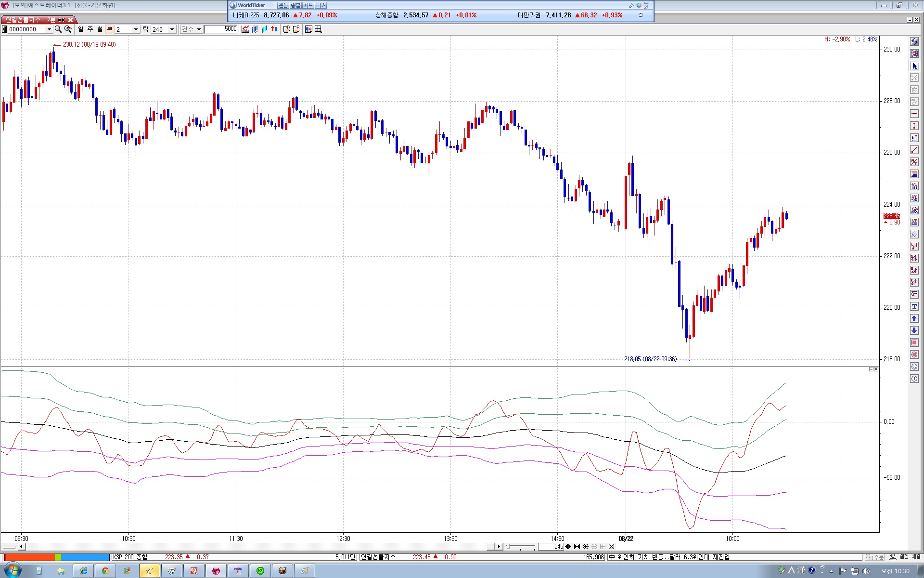This screenshot has width=924, height=578.
Task: Click the 종합 button in WorldTicker
Action: [295, 5]
